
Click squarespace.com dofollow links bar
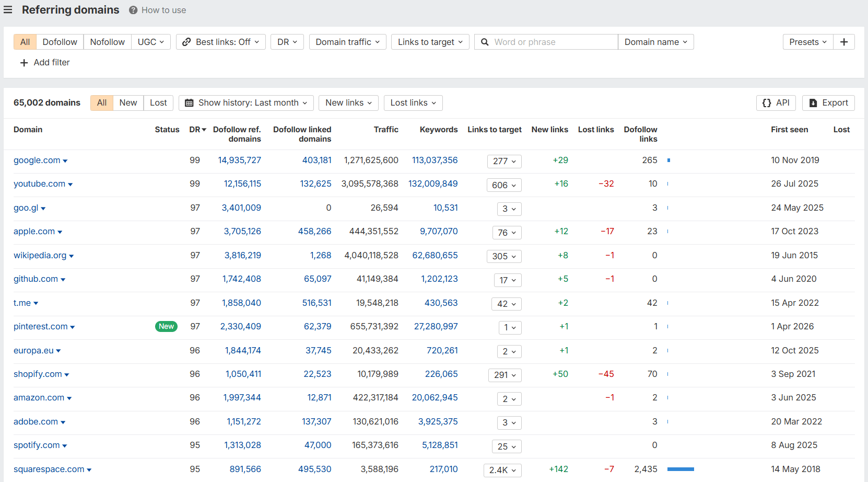tap(681, 469)
